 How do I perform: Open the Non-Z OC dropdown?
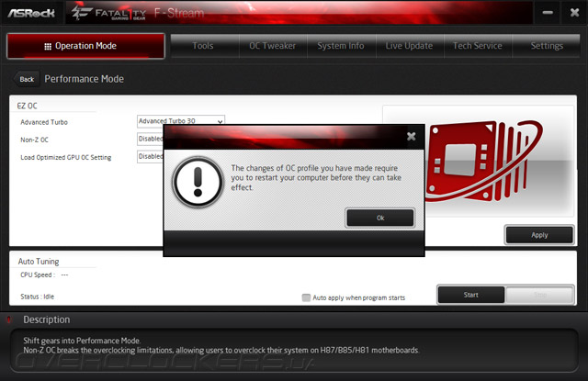tap(151, 139)
